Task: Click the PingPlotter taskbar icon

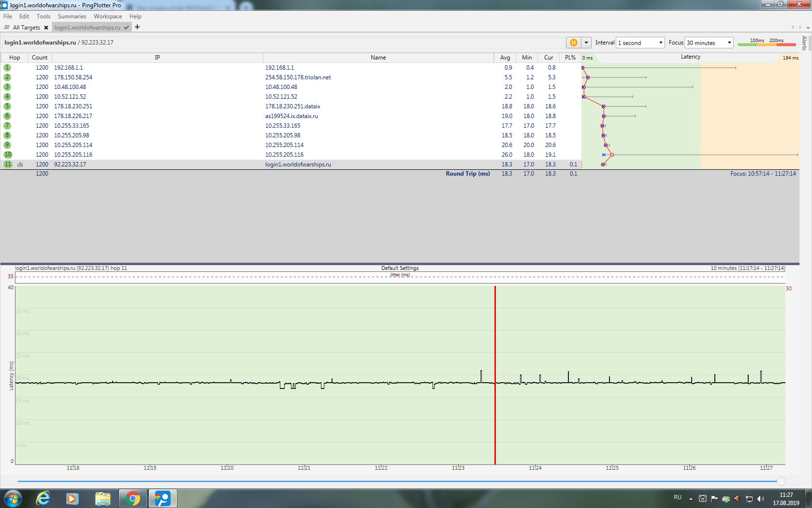Action: [x=163, y=498]
